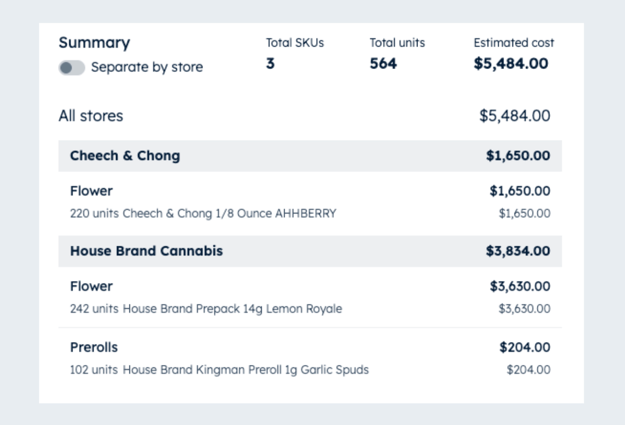This screenshot has height=425, width=625.
Task: Click the Separate by store label
Action: (x=147, y=67)
